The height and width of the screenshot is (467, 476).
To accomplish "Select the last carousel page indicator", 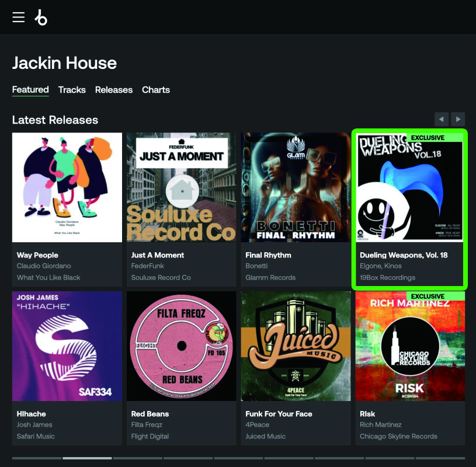I will click(x=440, y=458).
